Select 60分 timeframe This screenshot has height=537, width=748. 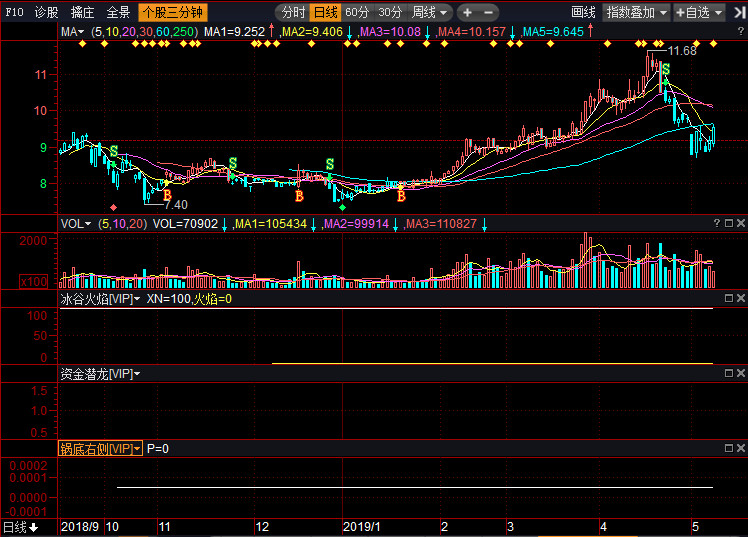click(357, 12)
